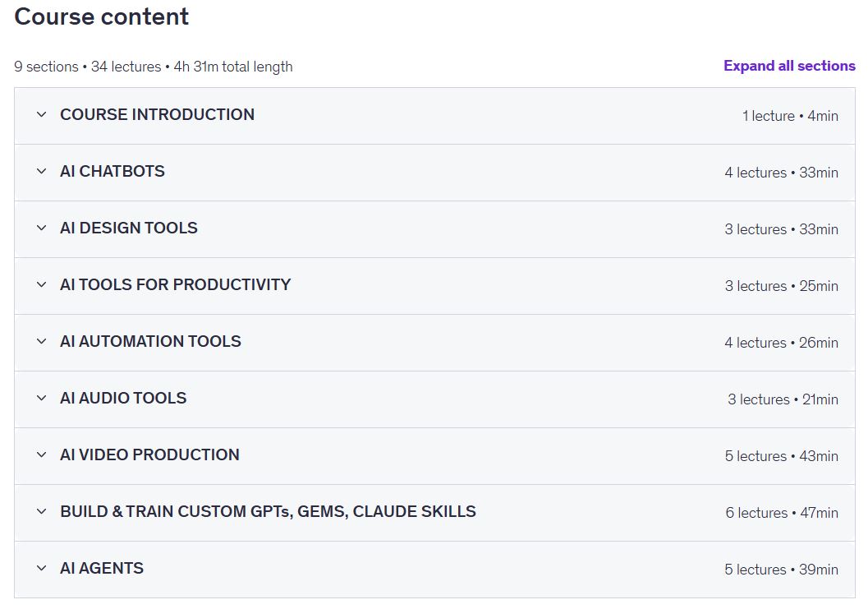This screenshot has width=868, height=609.
Task: Select the AI VIDEO PRODUCTION title
Action: pyautogui.click(x=150, y=455)
